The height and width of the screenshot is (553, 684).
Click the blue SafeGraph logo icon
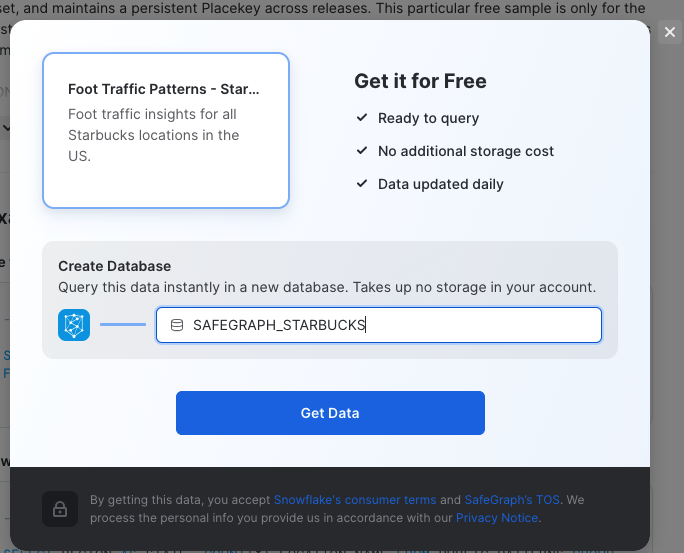74,325
